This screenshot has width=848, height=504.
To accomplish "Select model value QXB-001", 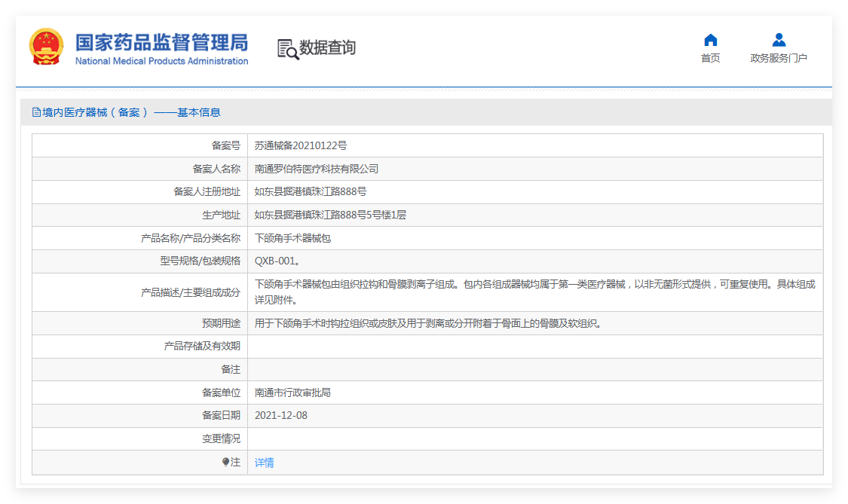I will click(277, 261).
